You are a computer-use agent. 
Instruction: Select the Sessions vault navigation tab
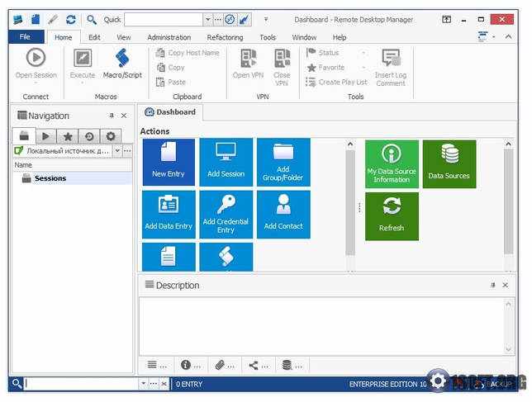(x=24, y=135)
